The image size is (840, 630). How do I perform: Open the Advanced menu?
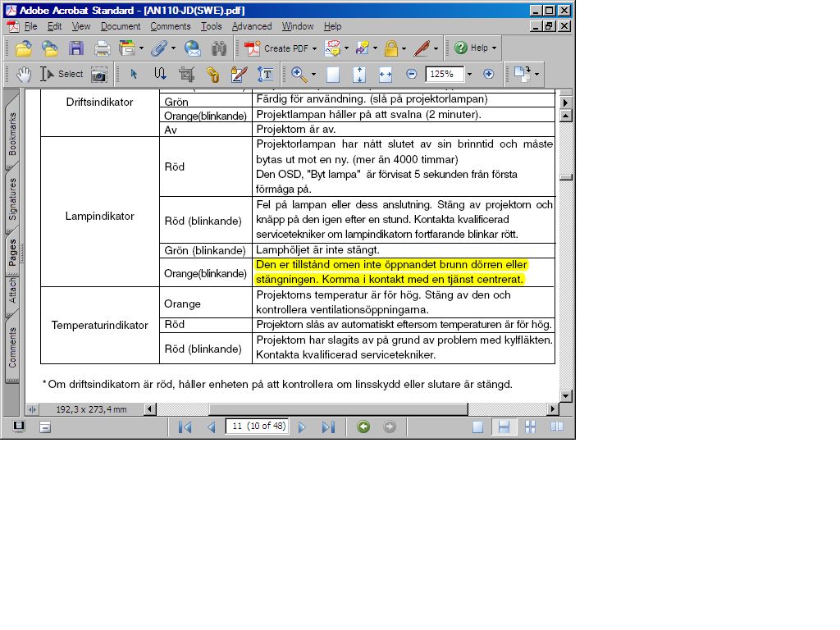pyautogui.click(x=252, y=26)
